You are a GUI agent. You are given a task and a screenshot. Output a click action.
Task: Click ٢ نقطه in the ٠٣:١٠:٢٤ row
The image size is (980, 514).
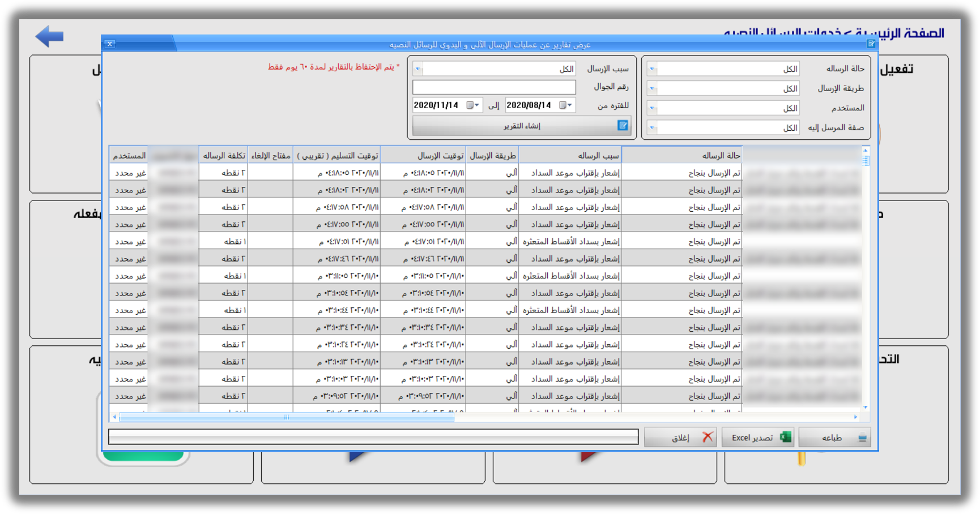[x=224, y=345]
